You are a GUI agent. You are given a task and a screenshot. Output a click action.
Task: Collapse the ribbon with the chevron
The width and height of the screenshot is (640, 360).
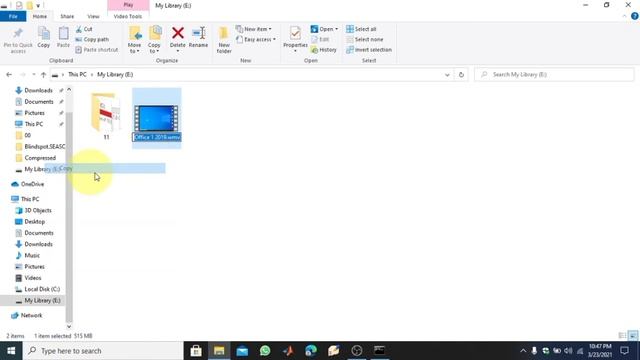624,16
